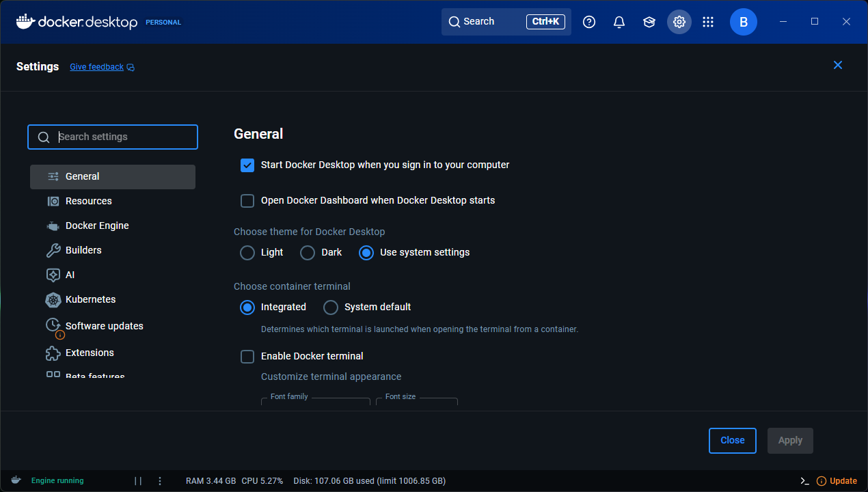Uncheck Start Docker Desktop at sign in

tap(247, 165)
